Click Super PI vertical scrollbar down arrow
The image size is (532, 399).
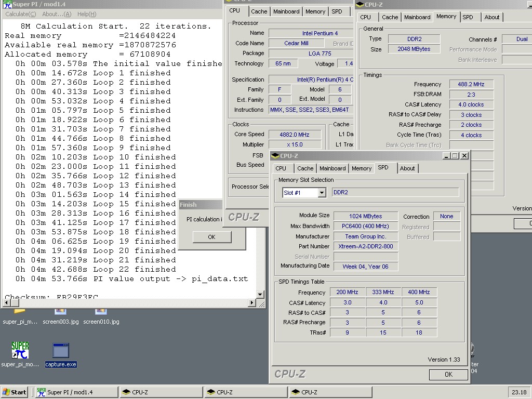point(260,294)
